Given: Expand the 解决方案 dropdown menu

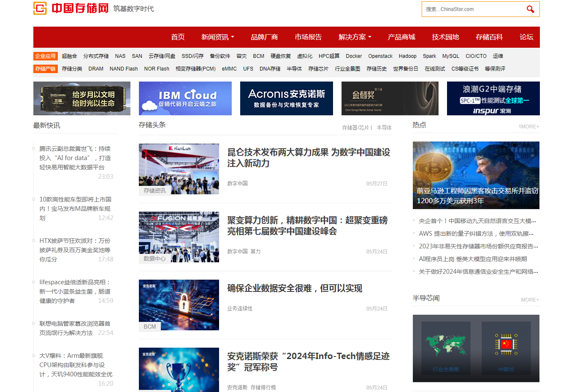Looking at the screenshot, I should click(355, 37).
